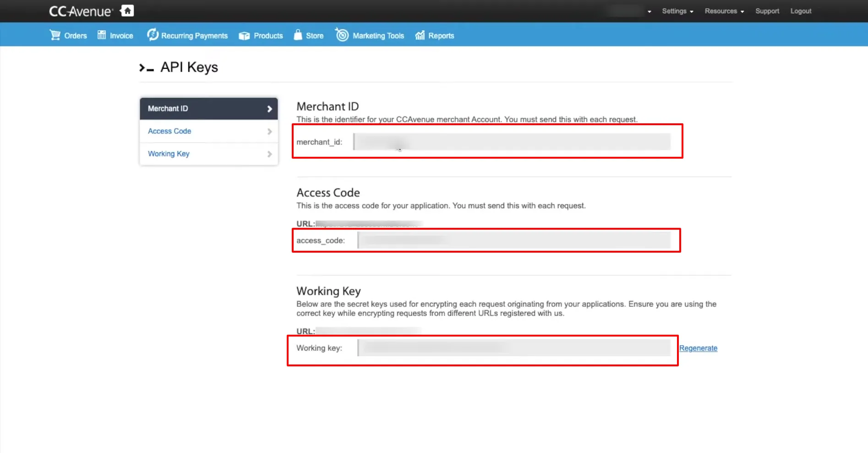This screenshot has width=868, height=453.
Task: Click the Reports chart icon
Action: click(x=420, y=35)
